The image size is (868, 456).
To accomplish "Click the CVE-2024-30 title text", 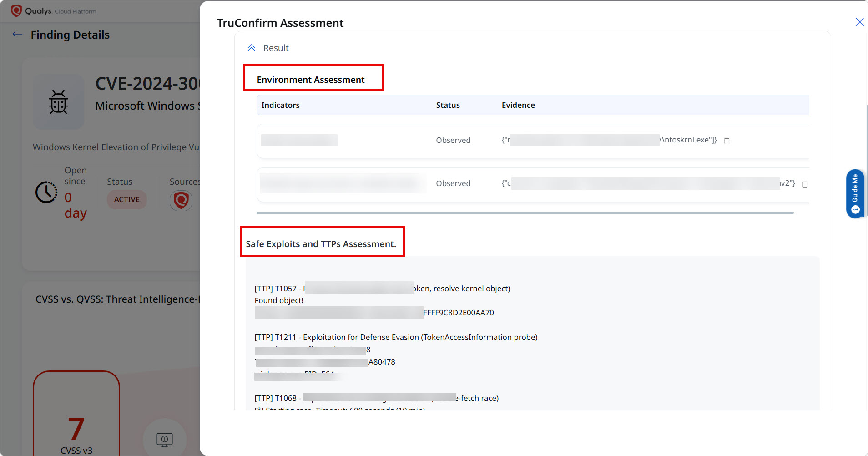I will coord(147,84).
